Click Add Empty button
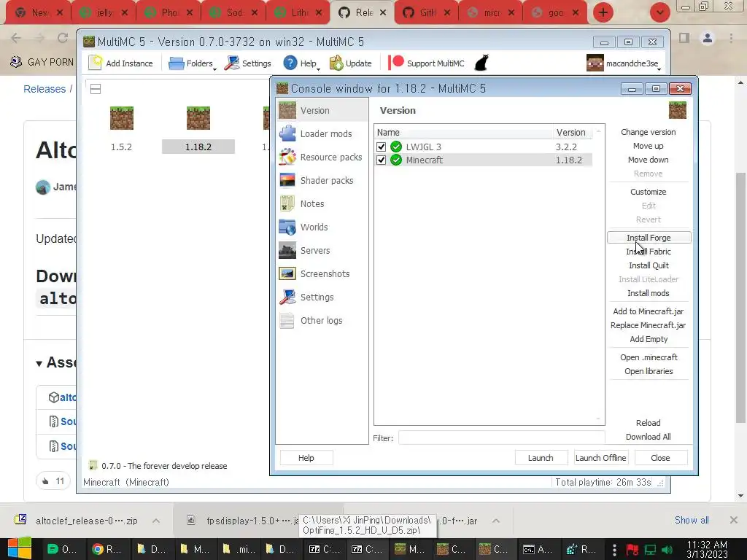The image size is (747, 560). [649, 339]
